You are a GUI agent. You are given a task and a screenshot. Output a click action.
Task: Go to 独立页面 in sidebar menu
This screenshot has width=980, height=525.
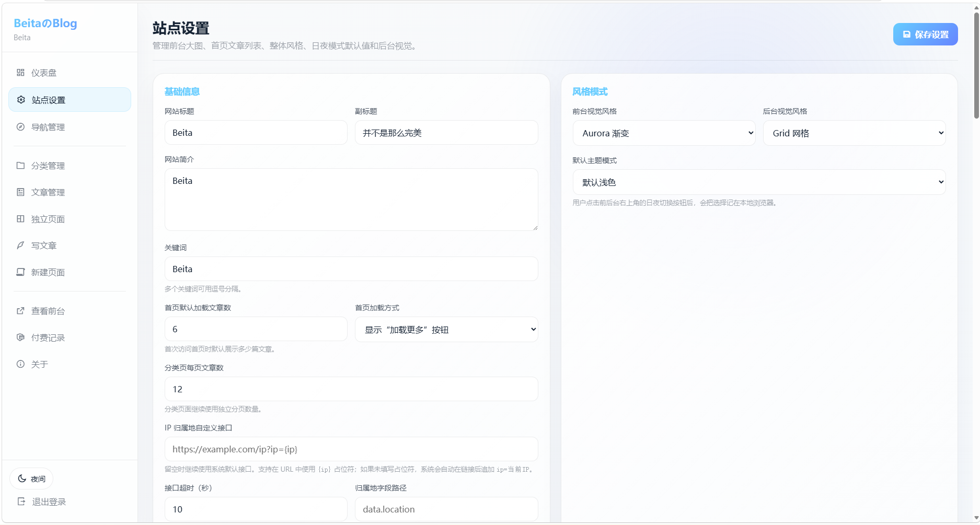click(x=48, y=219)
